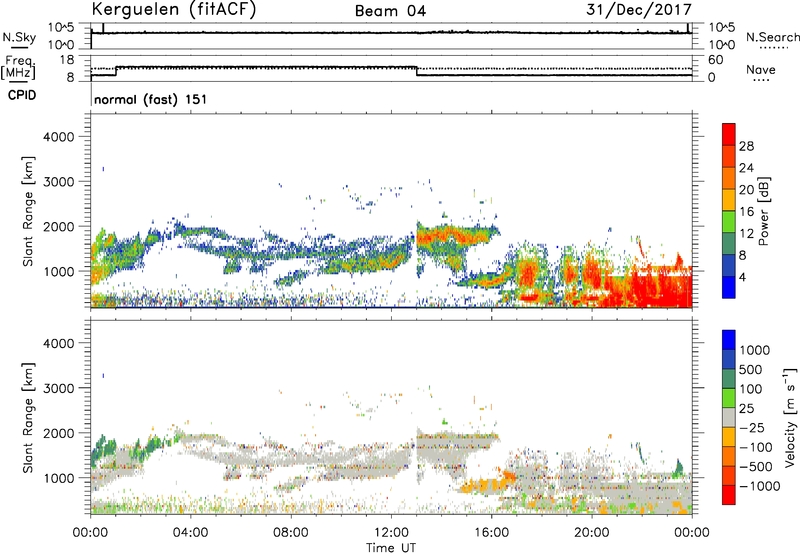Click the 'normal (fast) 151' text
The width and height of the screenshot is (800, 554).
pos(151,99)
